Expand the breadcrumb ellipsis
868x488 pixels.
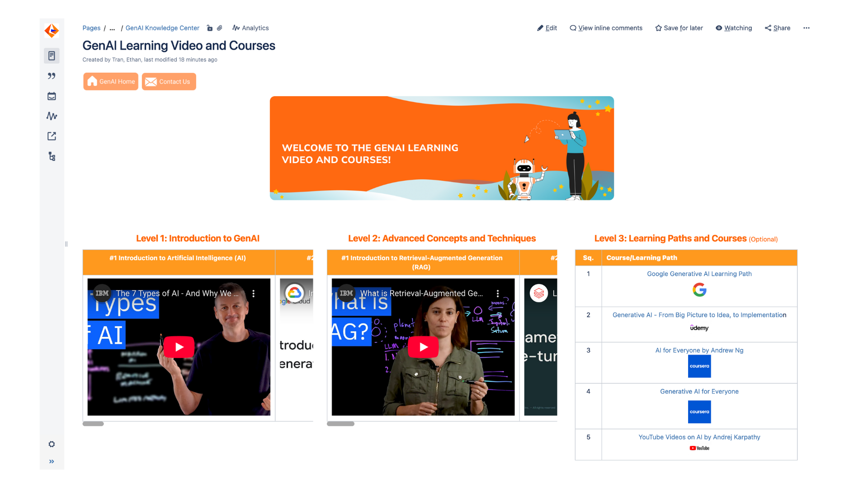(112, 28)
